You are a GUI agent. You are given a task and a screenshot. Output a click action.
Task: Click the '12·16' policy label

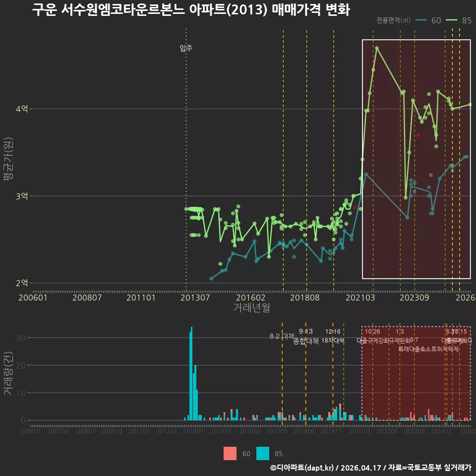click(333, 332)
